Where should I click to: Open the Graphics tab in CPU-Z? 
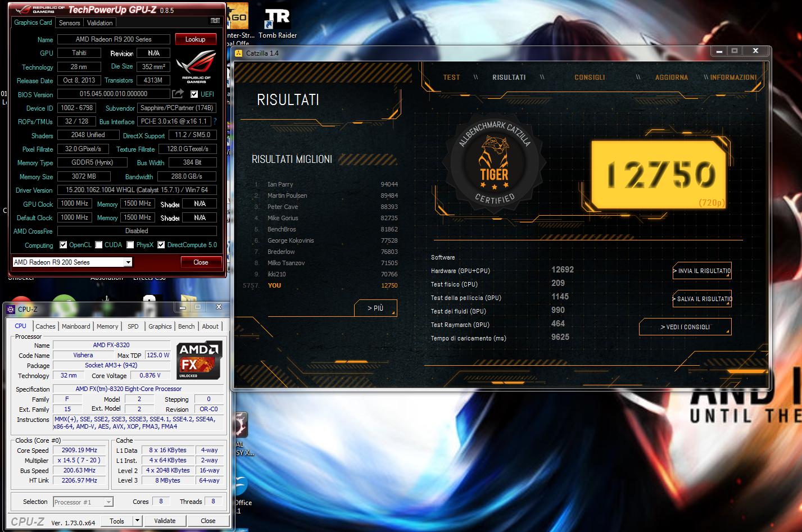160,326
